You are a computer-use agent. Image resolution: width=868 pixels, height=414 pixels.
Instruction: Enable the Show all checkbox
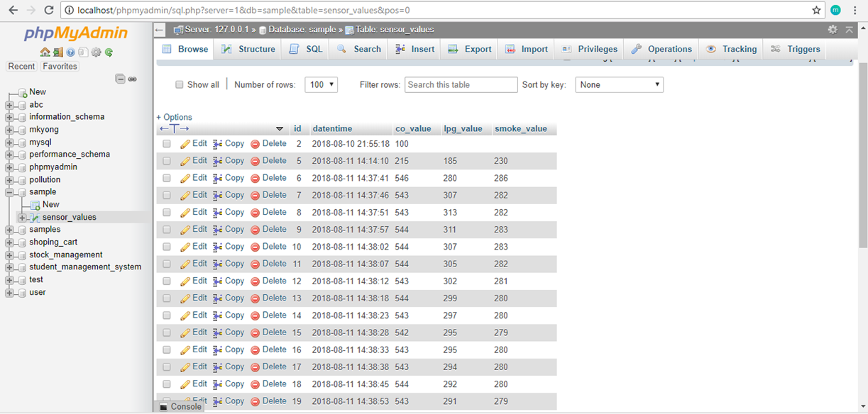click(180, 85)
